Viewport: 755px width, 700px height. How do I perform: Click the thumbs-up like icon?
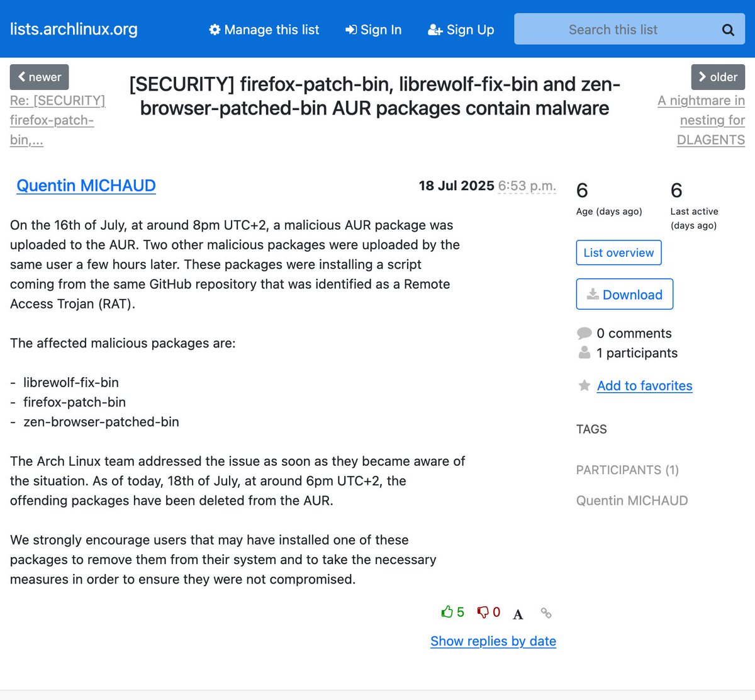tap(447, 612)
